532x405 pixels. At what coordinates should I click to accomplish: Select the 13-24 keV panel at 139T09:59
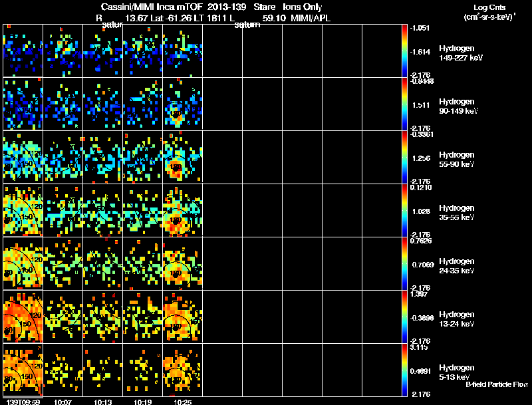(x=23, y=317)
